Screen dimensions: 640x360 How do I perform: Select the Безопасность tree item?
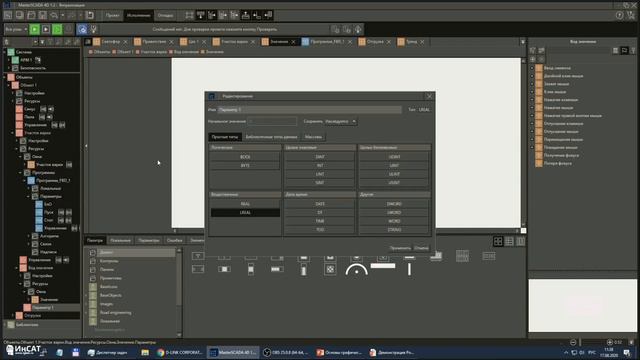33,68
